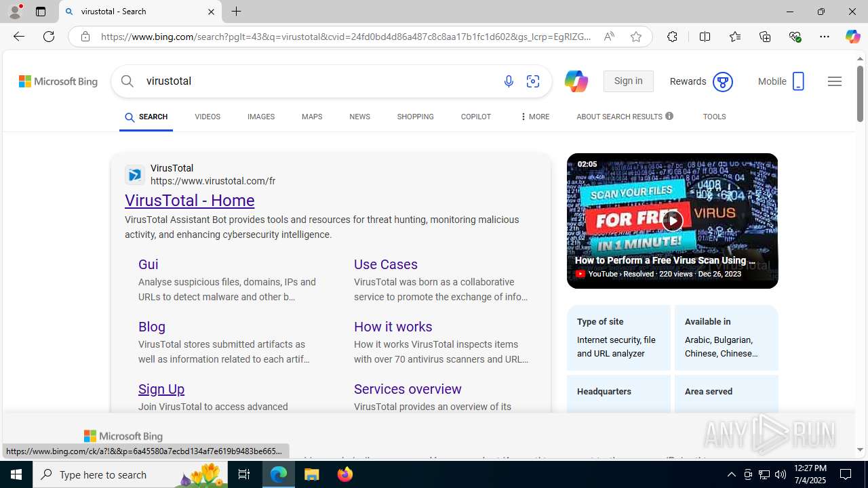Click About Search Results info icon

tap(669, 116)
